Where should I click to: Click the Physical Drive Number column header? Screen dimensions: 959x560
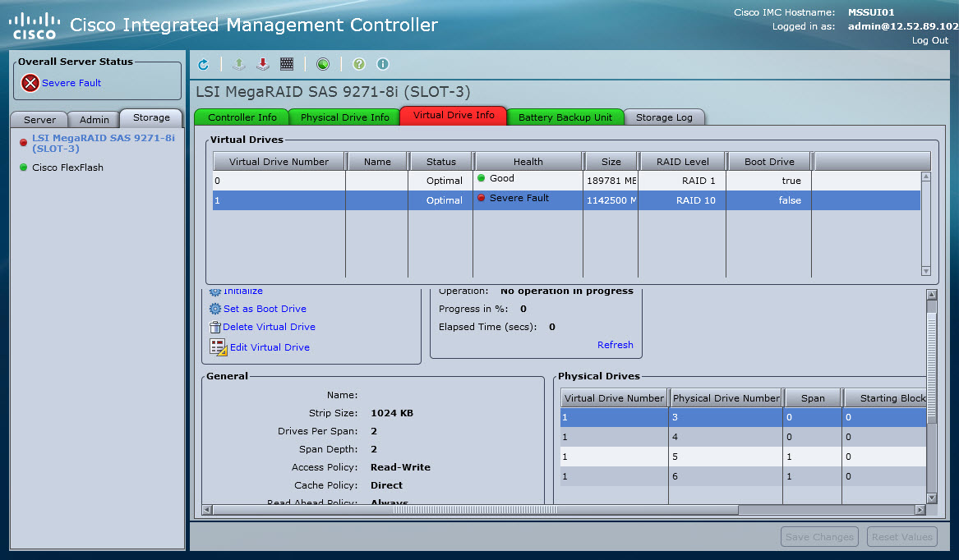726,398
